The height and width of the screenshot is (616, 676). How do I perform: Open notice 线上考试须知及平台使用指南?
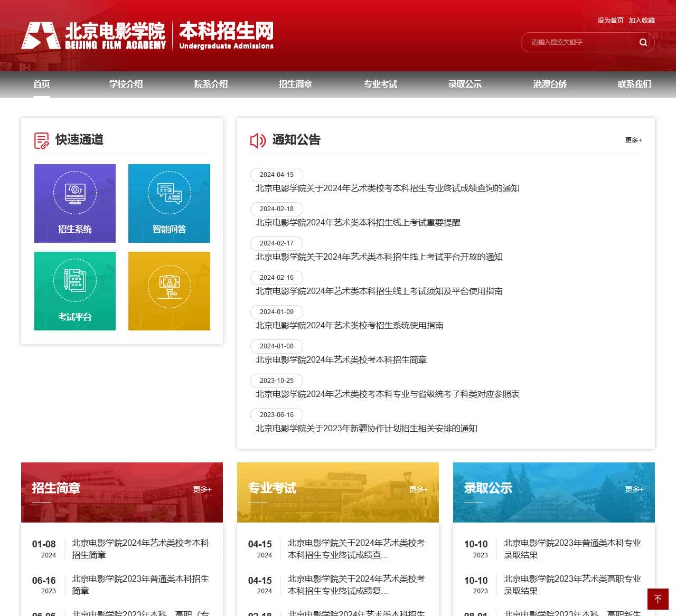(379, 291)
